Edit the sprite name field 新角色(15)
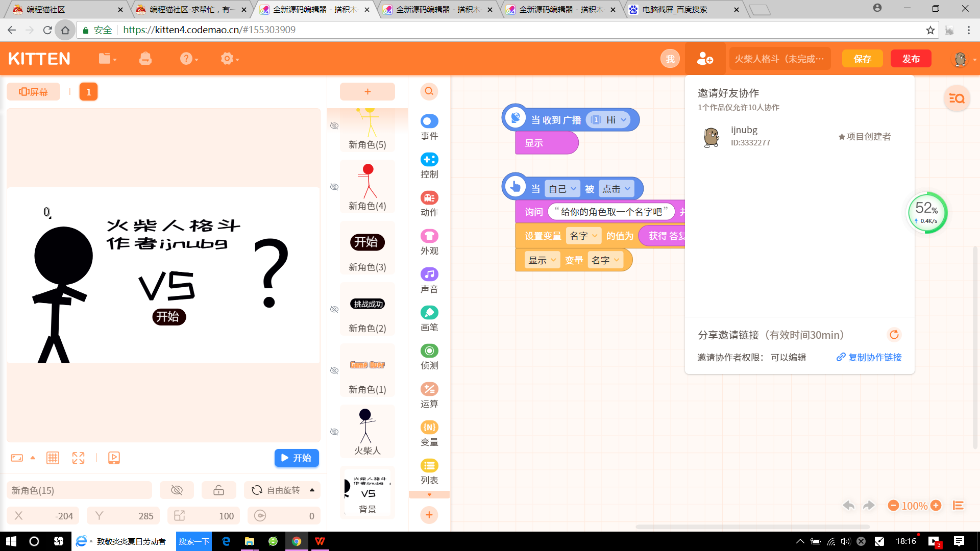This screenshot has height=551, width=980. pyautogui.click(x=79, y=490)
